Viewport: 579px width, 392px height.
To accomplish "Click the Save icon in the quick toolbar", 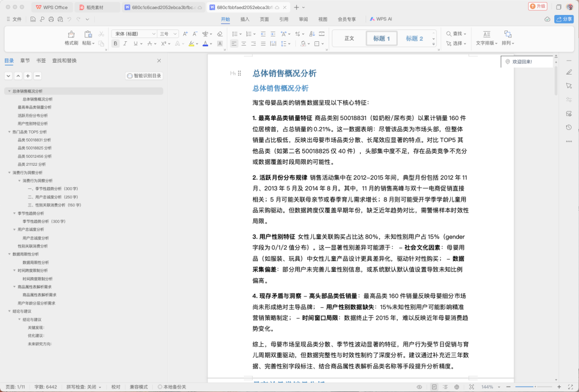I will 33,19.
